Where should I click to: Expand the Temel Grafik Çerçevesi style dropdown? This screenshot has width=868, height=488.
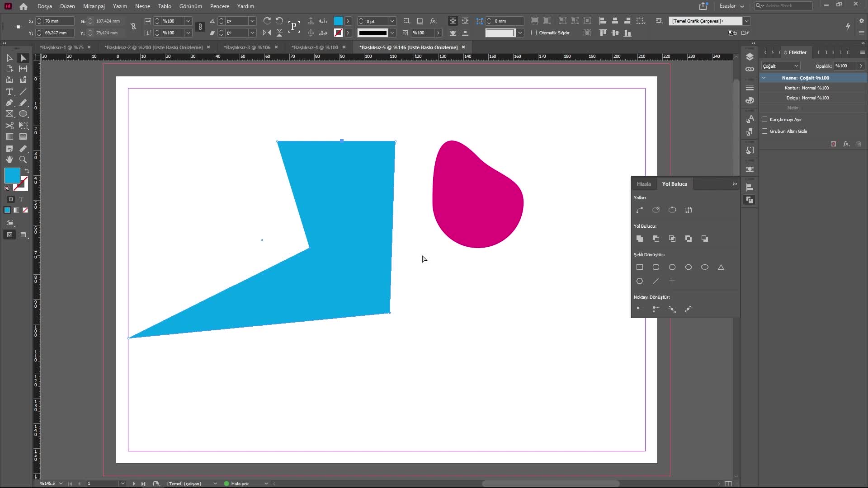[747, 21]
